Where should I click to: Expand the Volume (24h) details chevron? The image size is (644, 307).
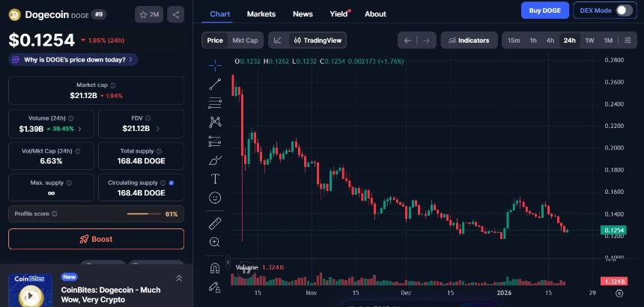click(80, 129)
